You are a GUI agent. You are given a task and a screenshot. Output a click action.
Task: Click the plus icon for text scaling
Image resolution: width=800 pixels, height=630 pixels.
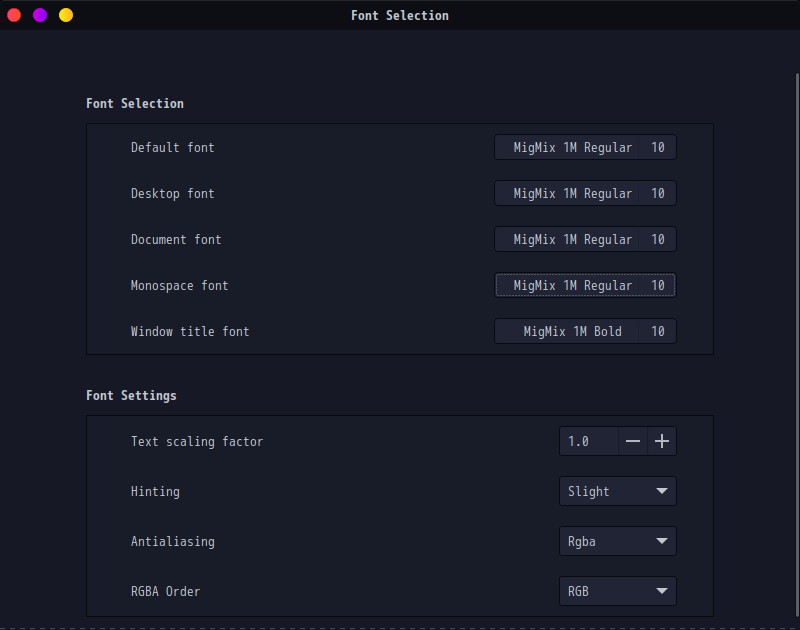pos(662,441)
